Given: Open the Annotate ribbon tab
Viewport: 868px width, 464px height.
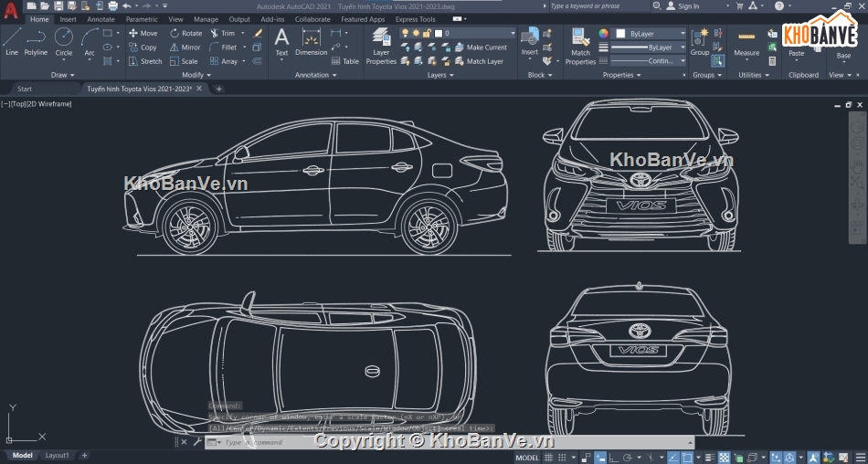Looking at the screenshot, I should click(101, 19).
